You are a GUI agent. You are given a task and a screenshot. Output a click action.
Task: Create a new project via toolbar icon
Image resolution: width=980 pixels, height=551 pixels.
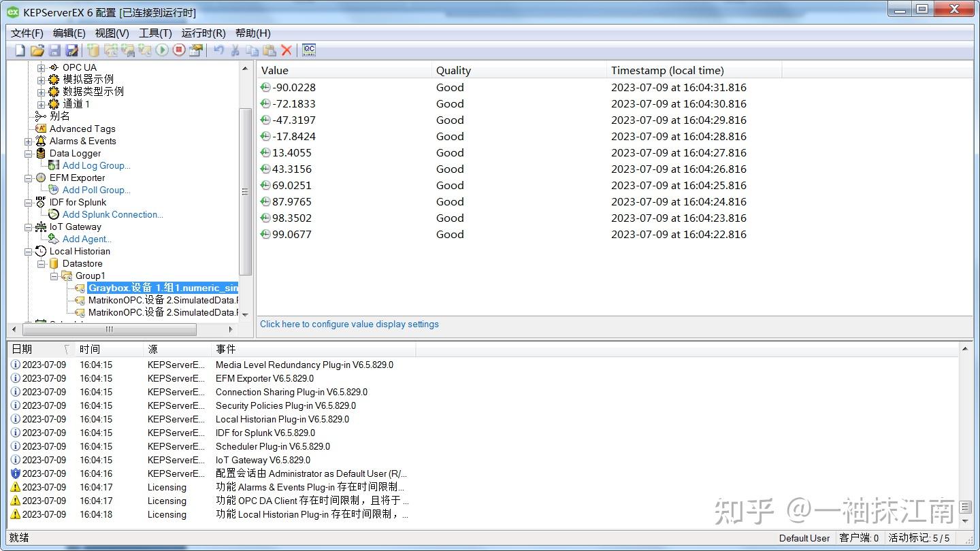pos(19,50)
